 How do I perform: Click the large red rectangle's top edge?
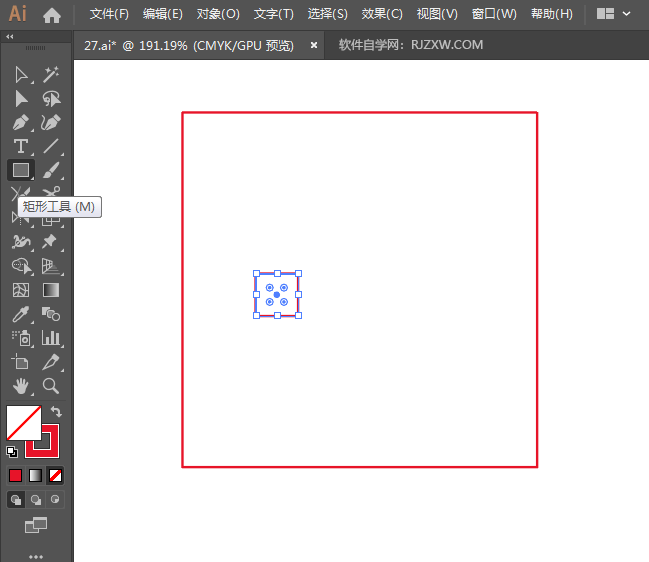(360, 113)
